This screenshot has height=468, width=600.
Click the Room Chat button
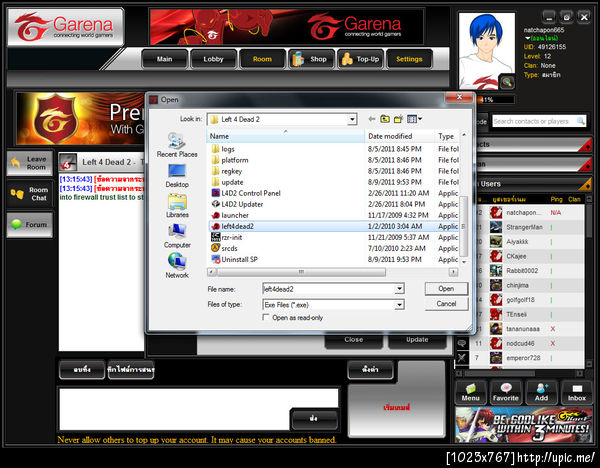29,194
